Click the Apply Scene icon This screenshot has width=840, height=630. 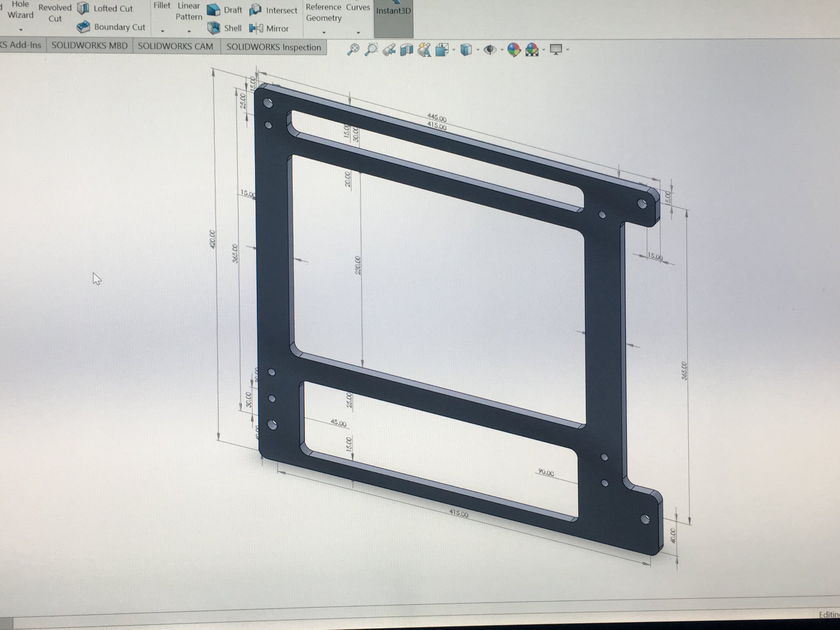[532, 49]
